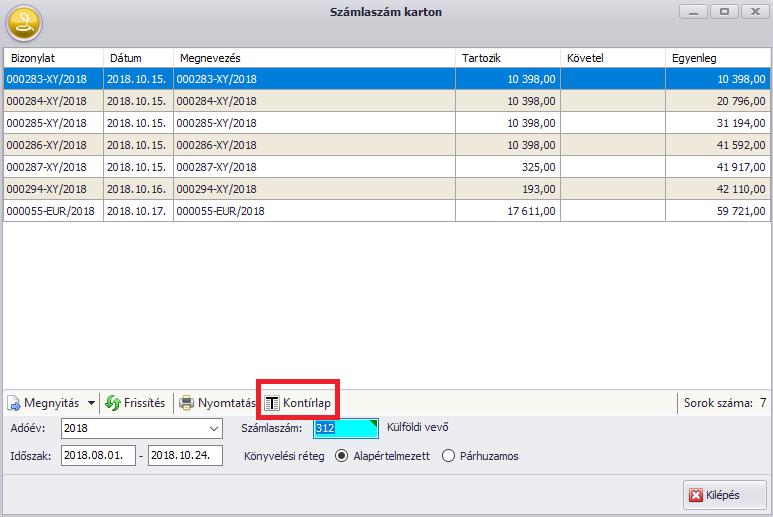Sort by the Egyenleg column header

pos(718,58)
